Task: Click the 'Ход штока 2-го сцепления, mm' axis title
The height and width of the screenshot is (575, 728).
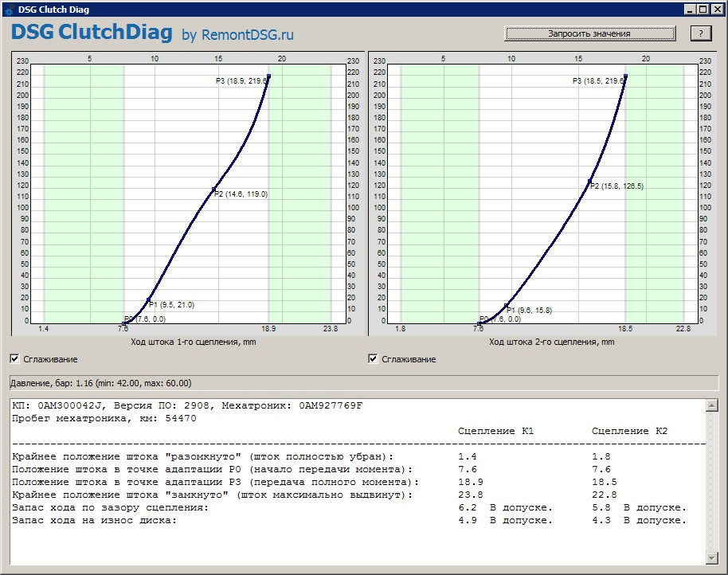Action: tap(551, 342)
